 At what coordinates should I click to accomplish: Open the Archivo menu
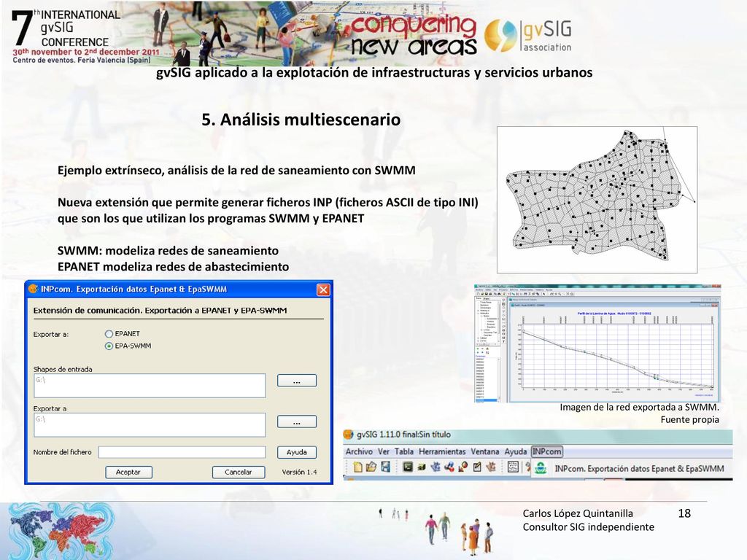(359, 451)
